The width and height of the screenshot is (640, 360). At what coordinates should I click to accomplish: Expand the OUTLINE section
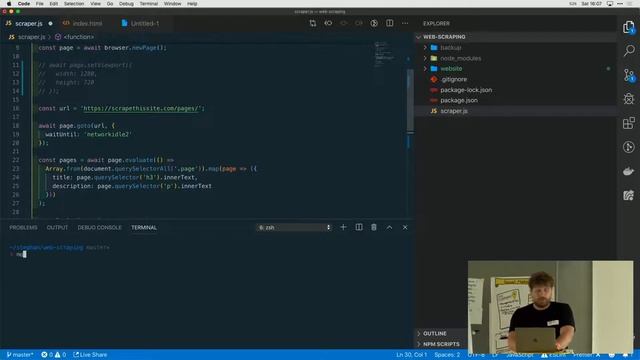coord(435,333)
